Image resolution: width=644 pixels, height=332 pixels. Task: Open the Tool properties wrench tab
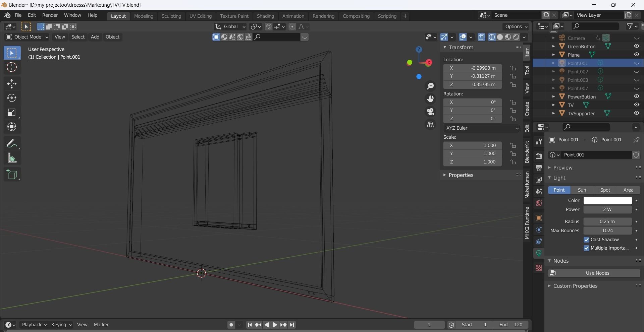tap(539, 141)
